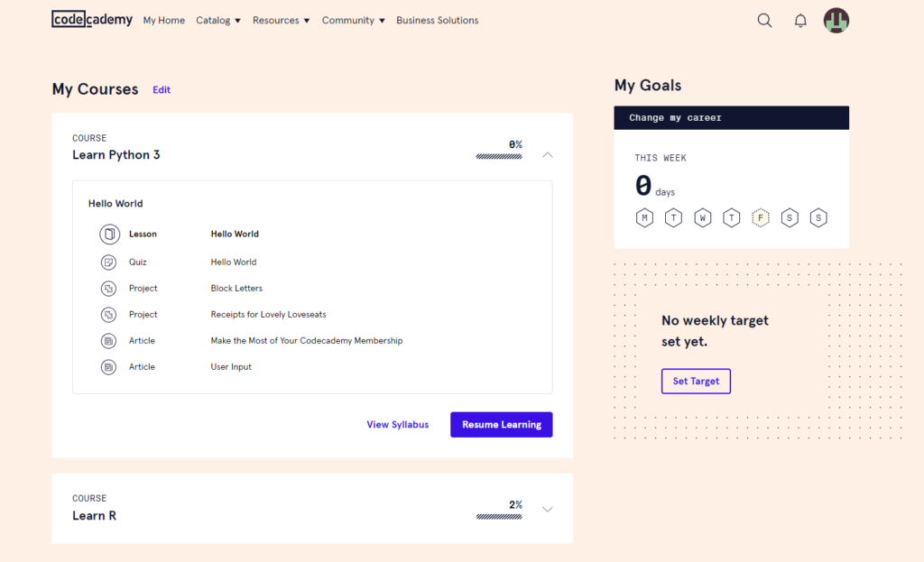
Task: Click the Lesson book icon for Hello World
Action: click(109, 234)
